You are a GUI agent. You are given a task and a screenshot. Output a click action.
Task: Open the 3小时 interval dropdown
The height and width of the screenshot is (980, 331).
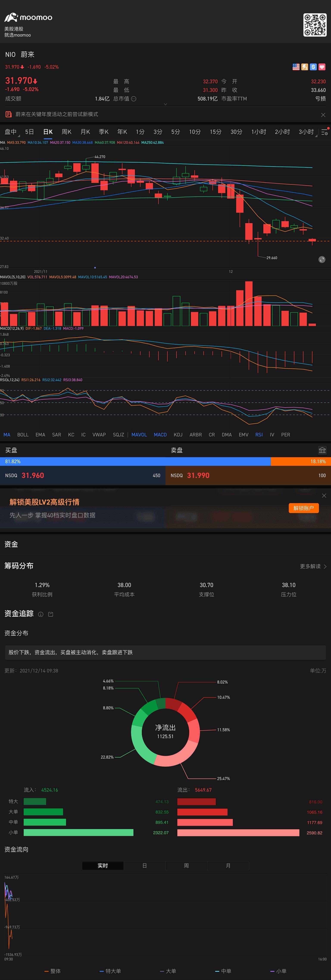[307, 132]
